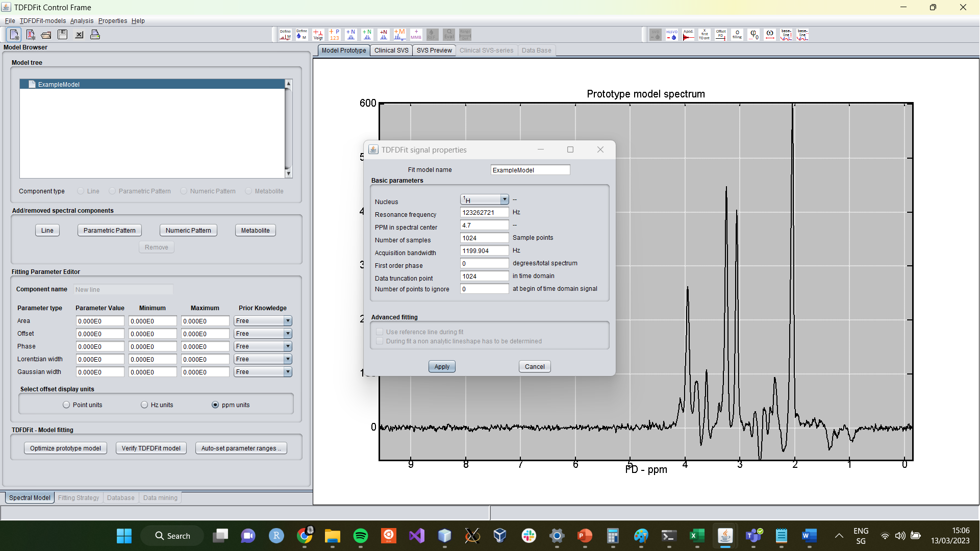Click Cancel in signal properties dialog
Screen dimensions: 980x551
pyautogui.click(x=535, y=367)
